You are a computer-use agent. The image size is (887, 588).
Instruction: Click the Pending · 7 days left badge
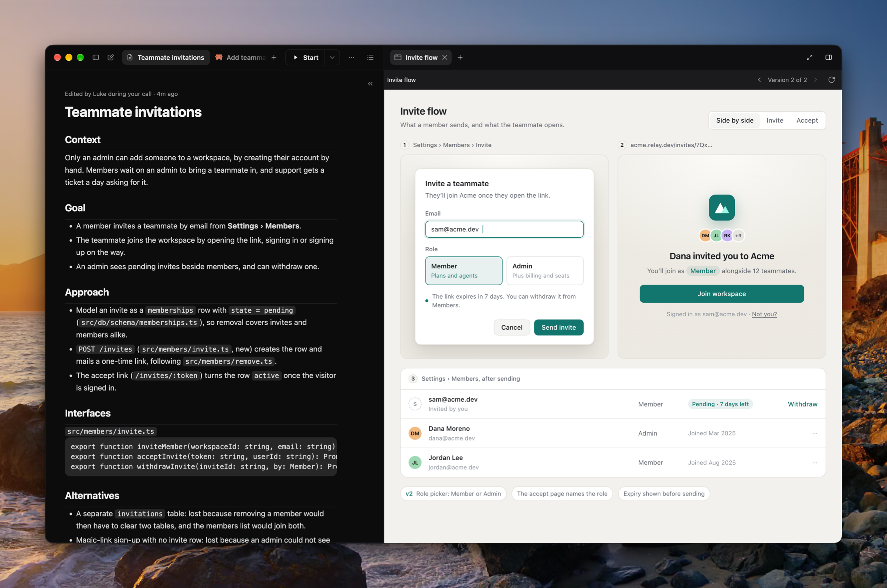coord(720,404)
